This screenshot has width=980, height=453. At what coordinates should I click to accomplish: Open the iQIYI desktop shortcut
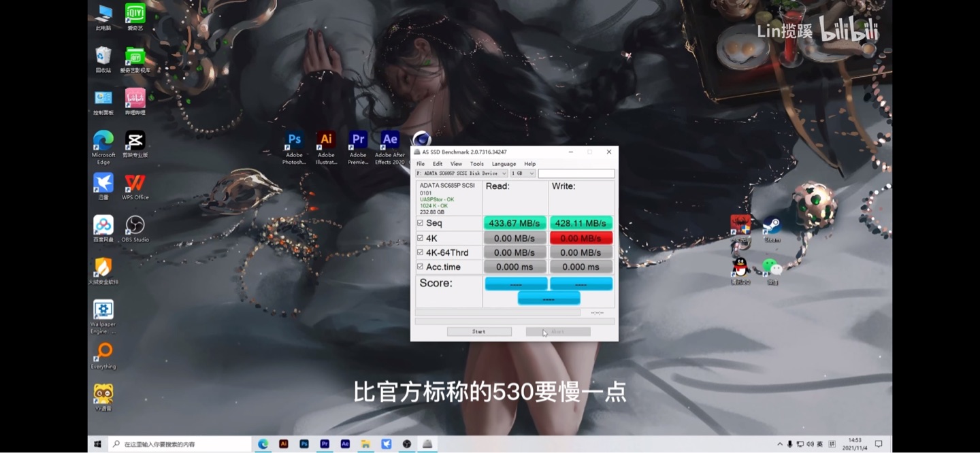[135, 16]
